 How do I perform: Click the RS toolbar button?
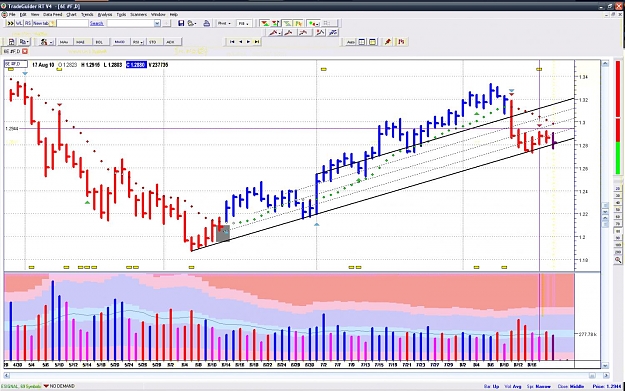[28, 24]
